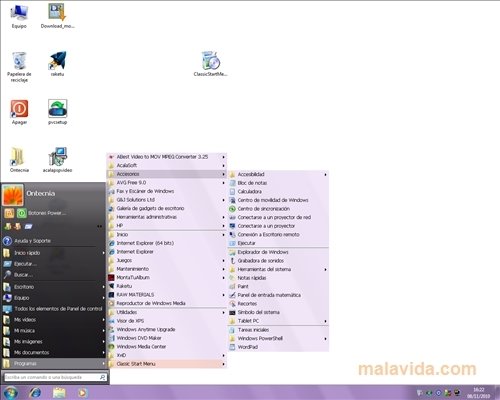This screenshot has height=400, width=500.
Task: Open the taskbar clock showing 16:22
Action: click(x=479, y=393)
